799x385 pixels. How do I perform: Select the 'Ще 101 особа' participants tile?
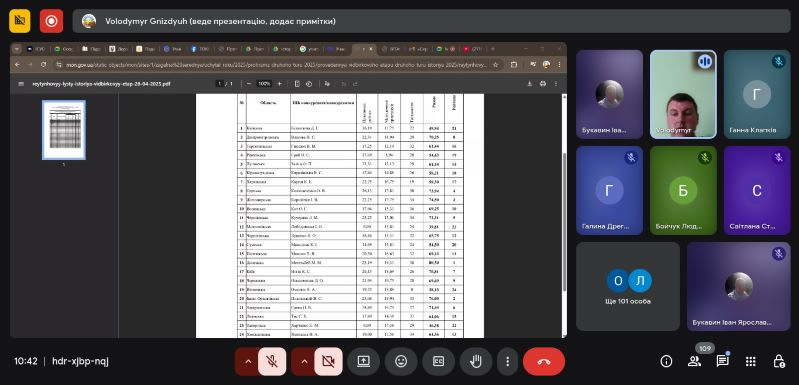[x=628, y=286]
